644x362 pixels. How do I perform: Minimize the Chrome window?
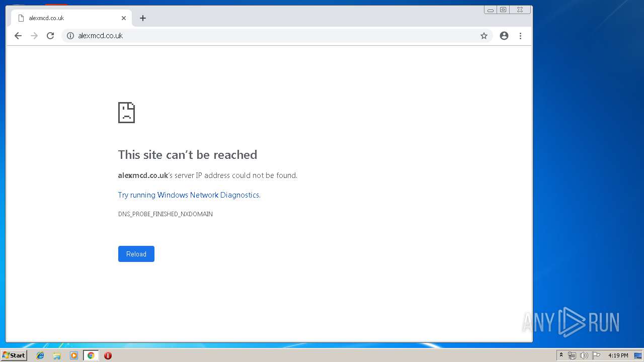(491, 10)
